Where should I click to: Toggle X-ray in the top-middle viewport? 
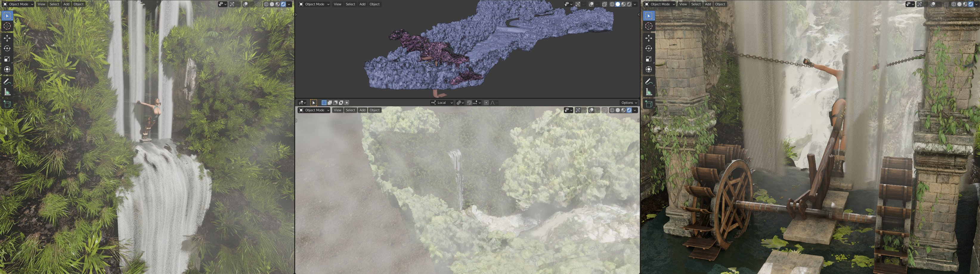[605, 4]
